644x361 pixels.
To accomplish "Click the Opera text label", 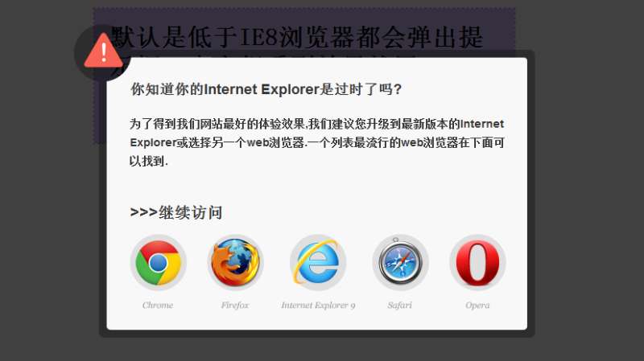I will click(x=477, y=306).
